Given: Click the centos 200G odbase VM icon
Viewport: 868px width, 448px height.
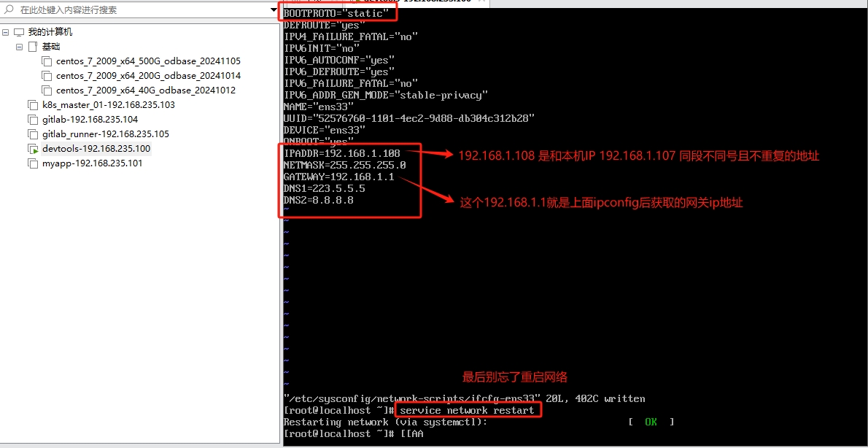Looking at the screenshot, I should click(47, 76).
